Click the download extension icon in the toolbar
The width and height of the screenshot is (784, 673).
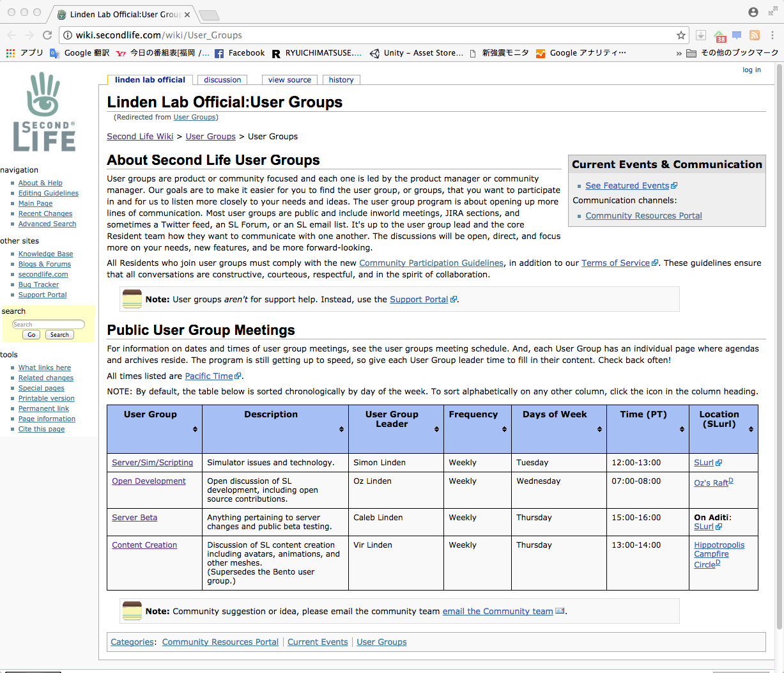point(701,35)
